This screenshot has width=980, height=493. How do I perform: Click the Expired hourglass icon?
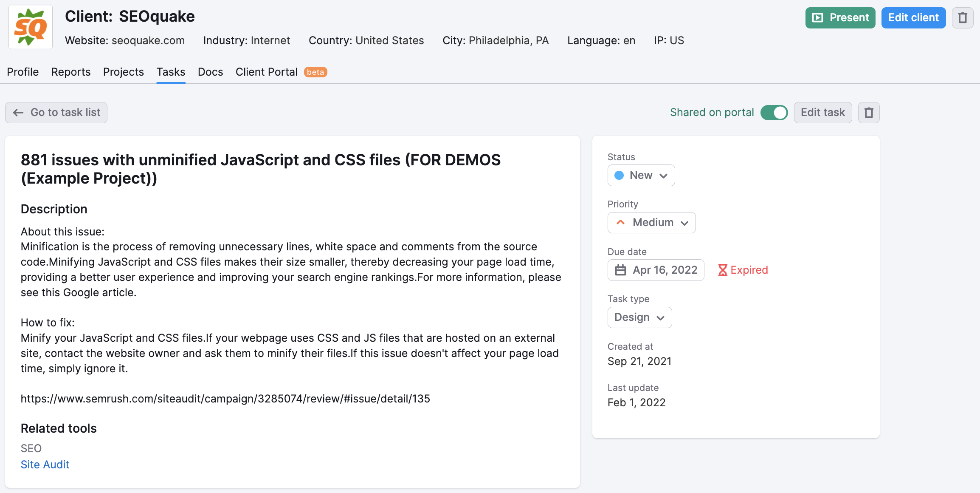[722, 270]
